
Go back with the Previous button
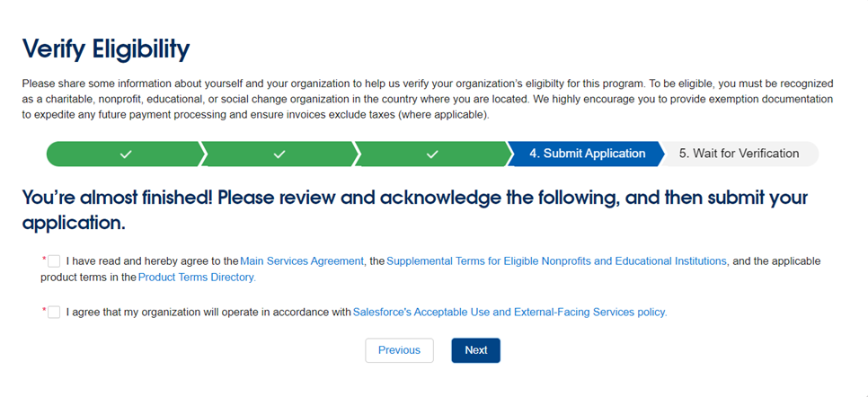399,350
